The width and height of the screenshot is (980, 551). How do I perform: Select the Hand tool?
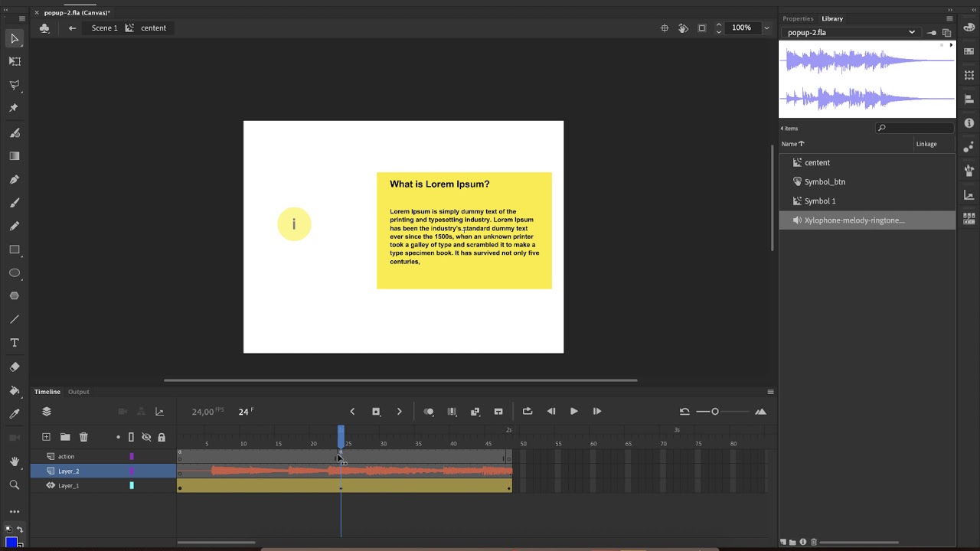pyautogui.click(x=15, y=461)
